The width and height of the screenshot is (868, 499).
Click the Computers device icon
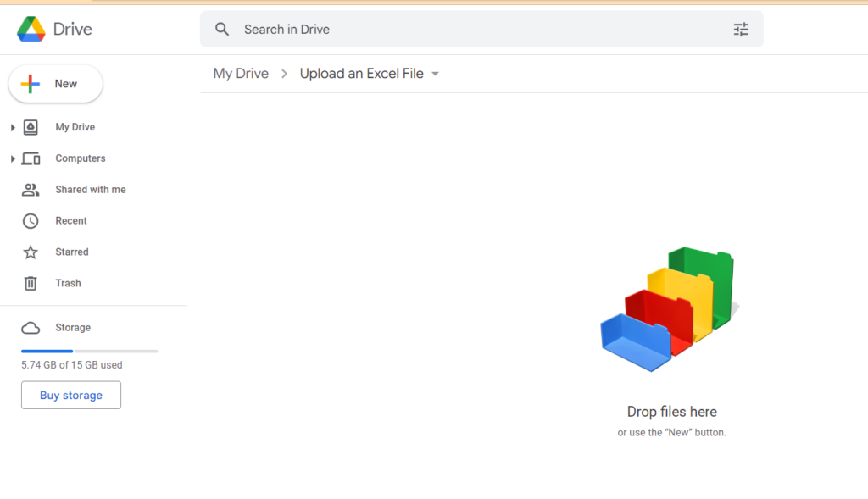[x=31, y=158]
